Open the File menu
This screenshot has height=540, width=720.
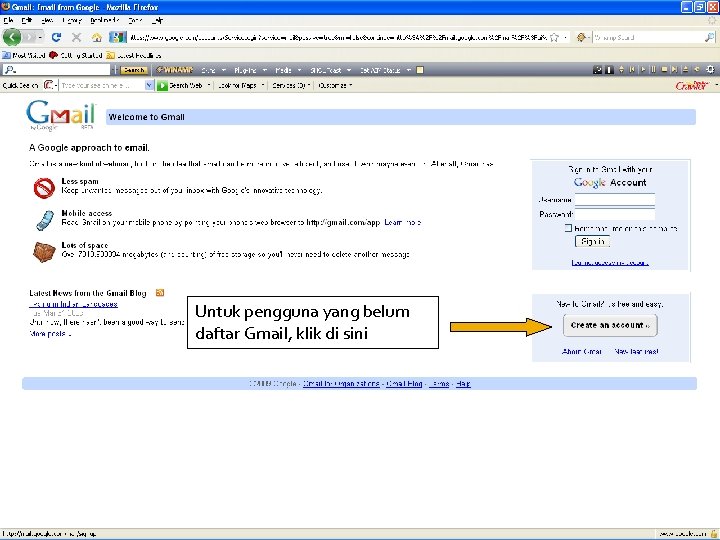(8, 20)
